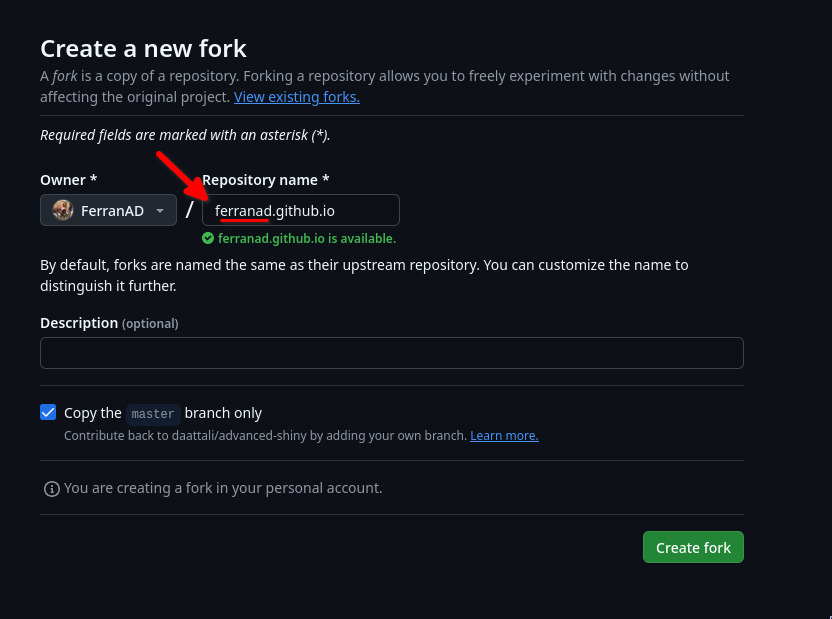This screenshot has height=619, width=832.
Task: Click the Repository name input field
Action: point(301,210)
